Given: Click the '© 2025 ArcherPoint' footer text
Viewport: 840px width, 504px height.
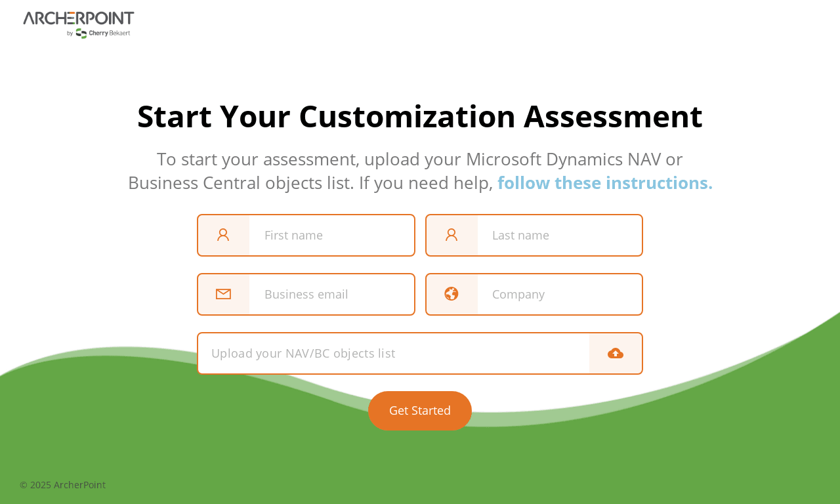Looking at the screenshot, I should tap(62, 485).
